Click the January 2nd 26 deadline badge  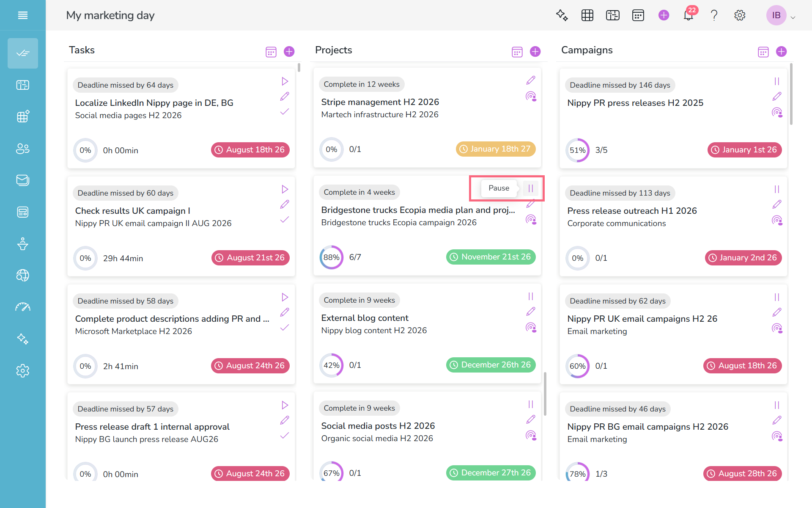tap(743, 258)
